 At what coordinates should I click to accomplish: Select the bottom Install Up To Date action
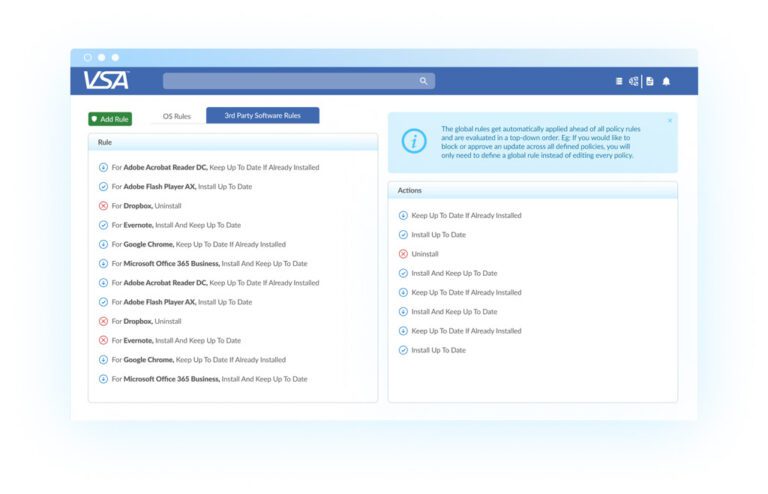coord(438,350)
